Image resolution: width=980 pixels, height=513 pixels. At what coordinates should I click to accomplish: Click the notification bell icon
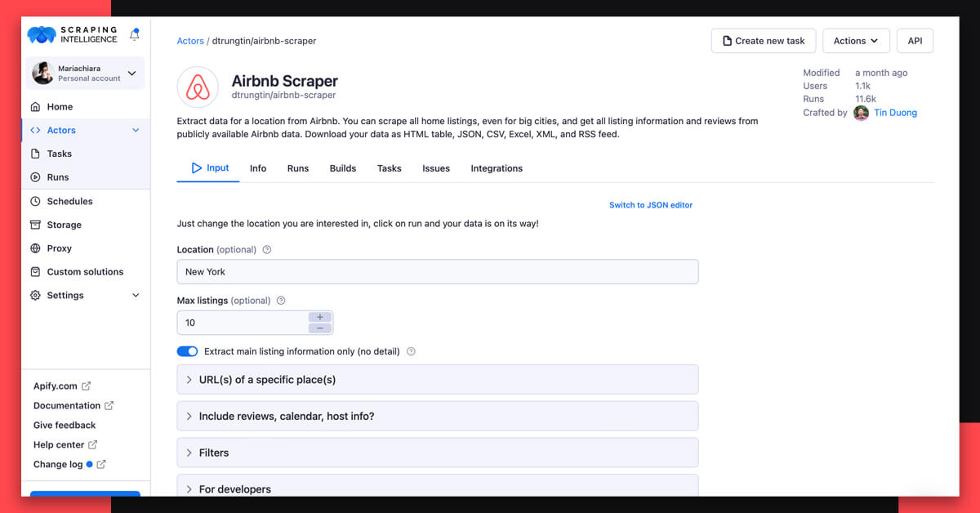coord(135,35)
